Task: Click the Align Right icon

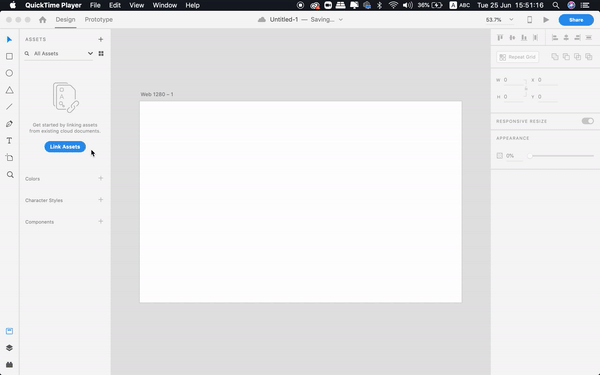Action: (577, 38)
